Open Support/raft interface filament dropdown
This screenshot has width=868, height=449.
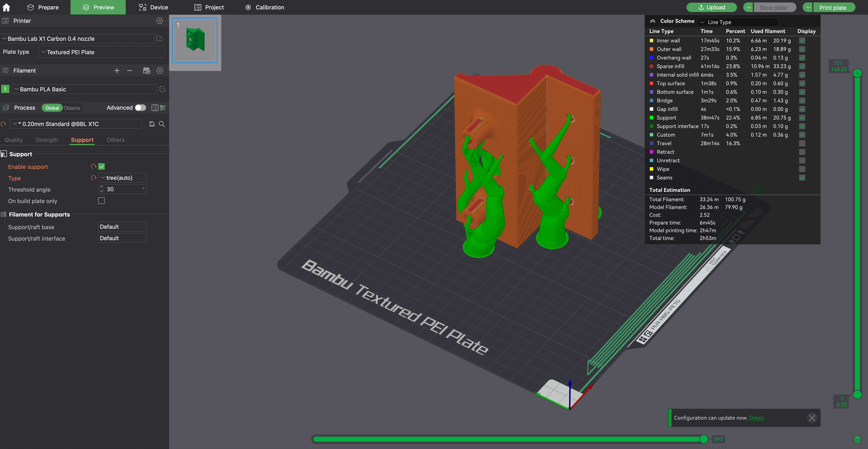click(122, 238)
